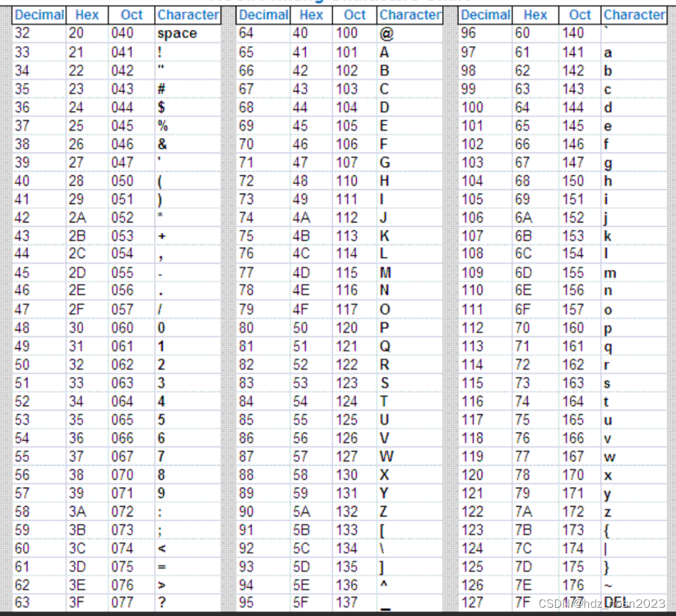
Task: Select the '{' character cell
Action: point(633,529)
